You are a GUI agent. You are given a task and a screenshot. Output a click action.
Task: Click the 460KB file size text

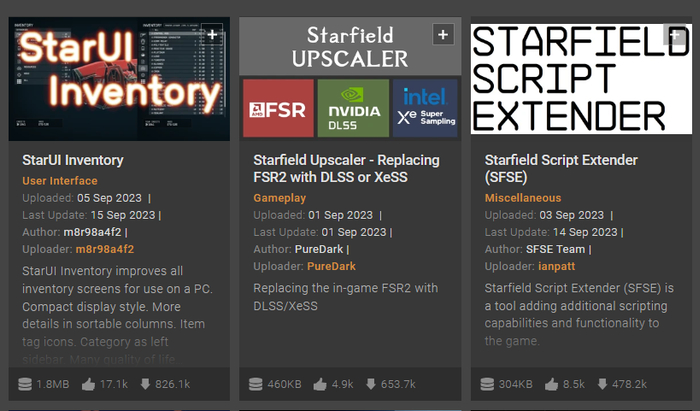(284, 384)
